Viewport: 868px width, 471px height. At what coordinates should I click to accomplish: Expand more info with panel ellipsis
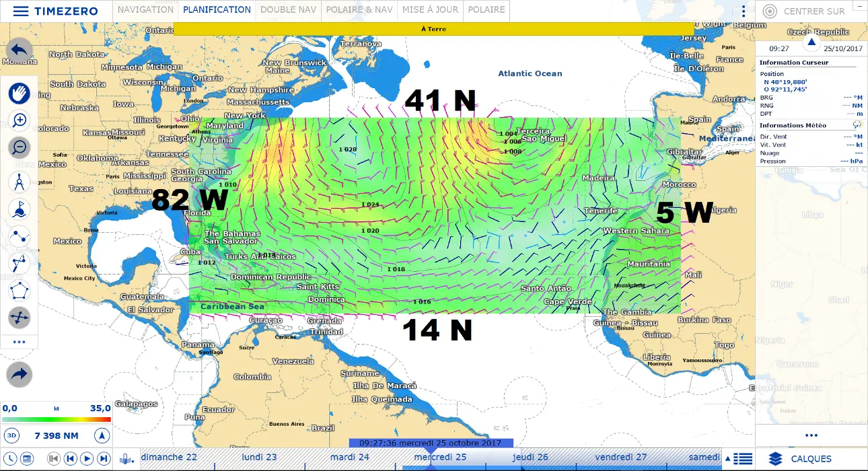(811, 435)
